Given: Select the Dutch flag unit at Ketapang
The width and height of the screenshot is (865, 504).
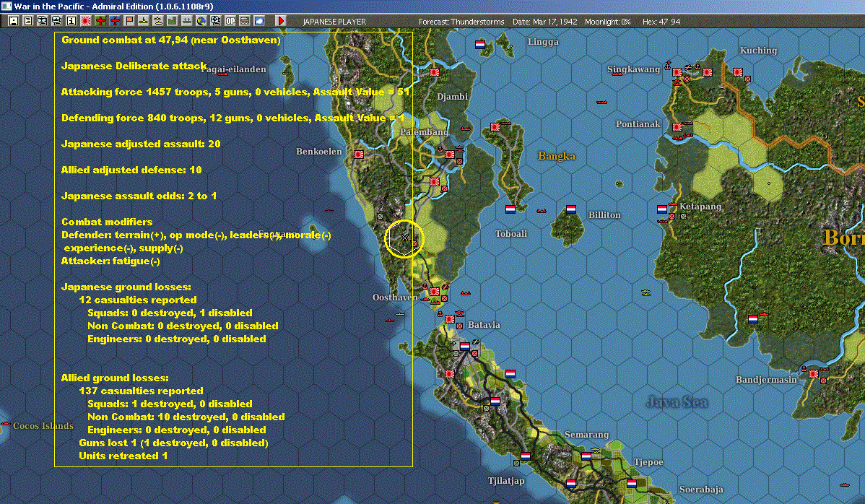Looking at the screenshot, I should [x=662, y=209].
